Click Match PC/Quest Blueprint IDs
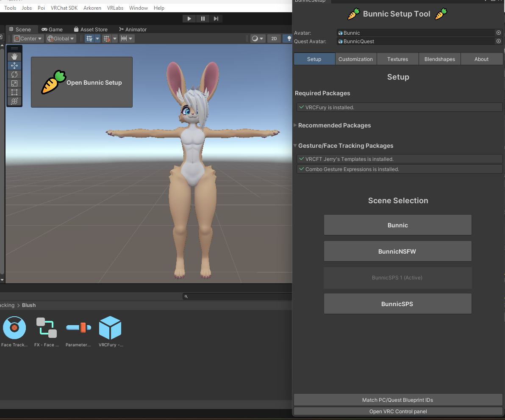This screenshot has height=420, width=505. [398, 400]
